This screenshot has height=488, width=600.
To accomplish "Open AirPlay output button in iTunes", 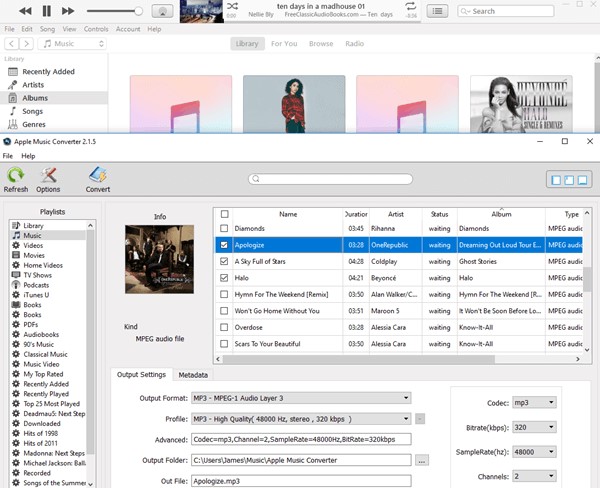I will click(162, 11).
